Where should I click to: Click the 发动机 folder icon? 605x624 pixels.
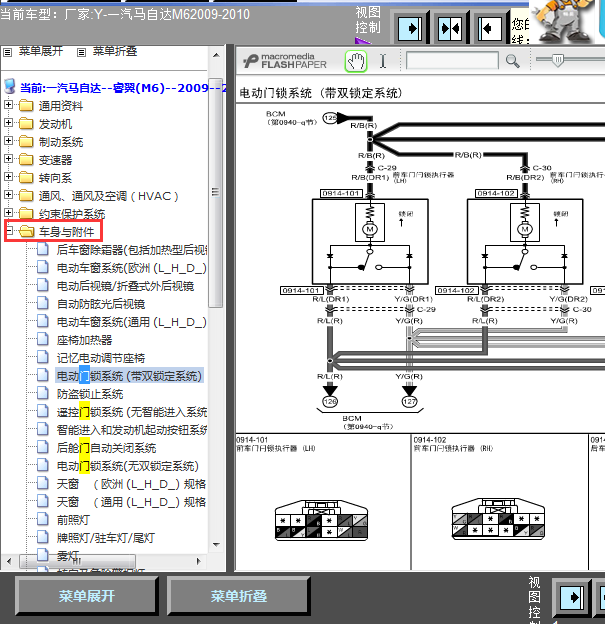[26, 123]
